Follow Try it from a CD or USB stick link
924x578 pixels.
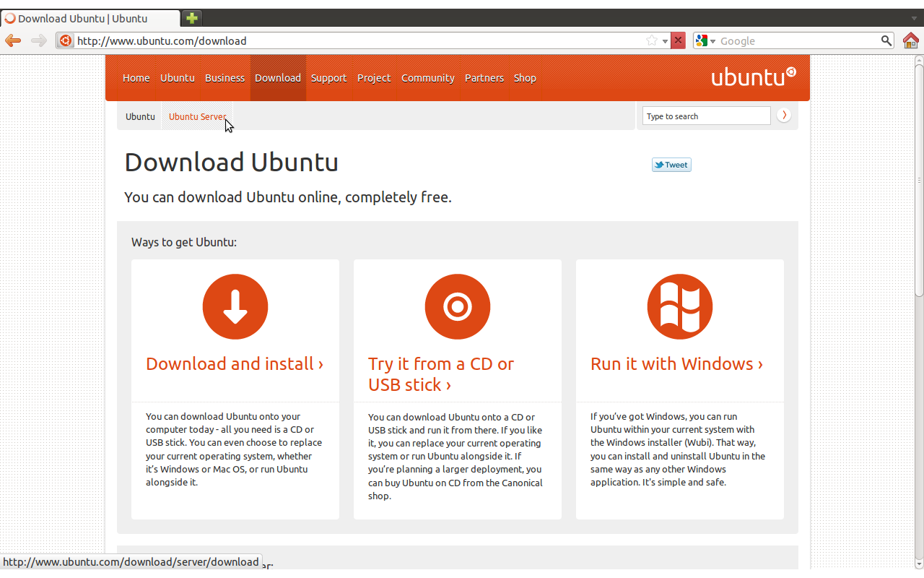point(441,374)
